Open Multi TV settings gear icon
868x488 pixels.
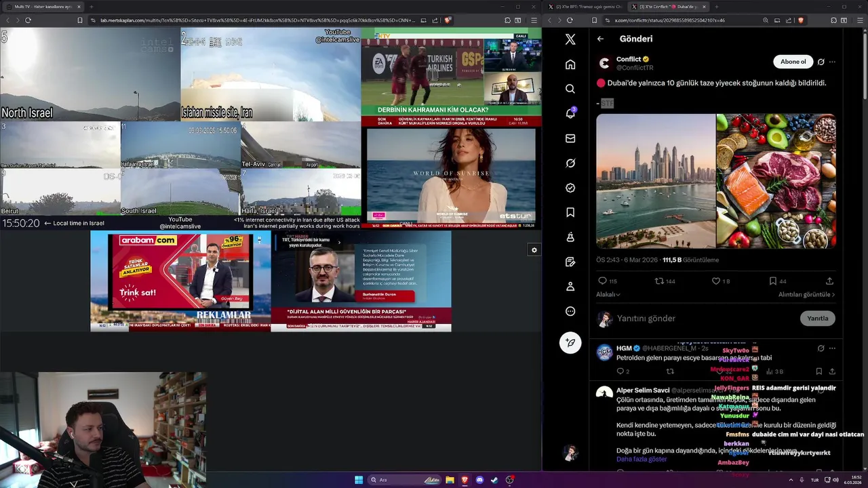pyautogui.click(x=534, y=250)
